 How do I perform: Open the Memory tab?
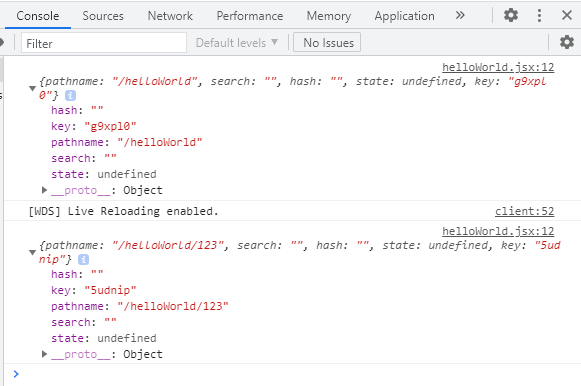pos(329,16)
